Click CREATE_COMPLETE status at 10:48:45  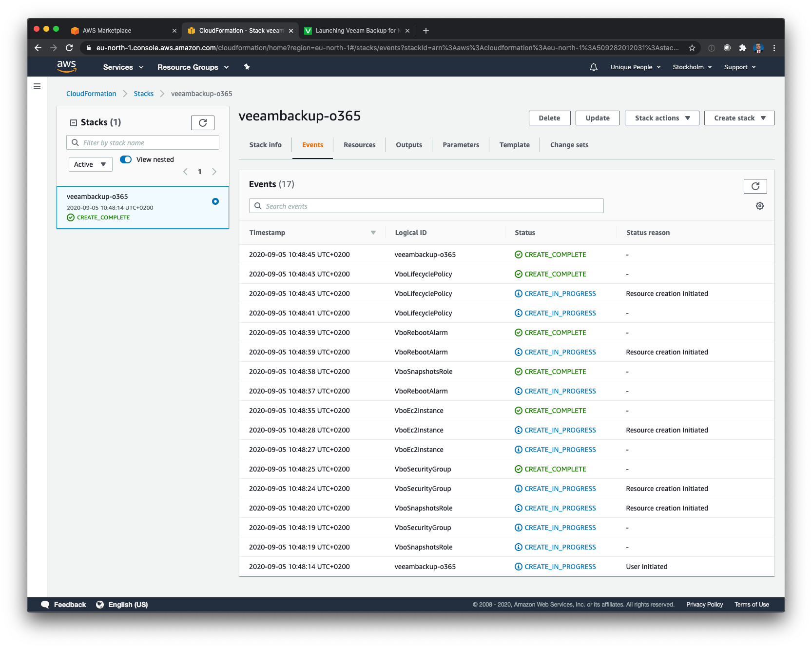[550, 255]
